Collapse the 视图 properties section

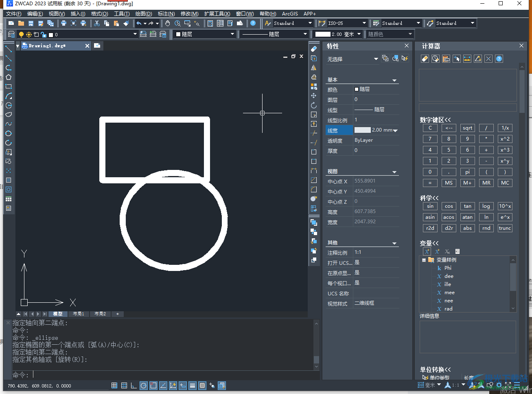(x=394, y=172)
